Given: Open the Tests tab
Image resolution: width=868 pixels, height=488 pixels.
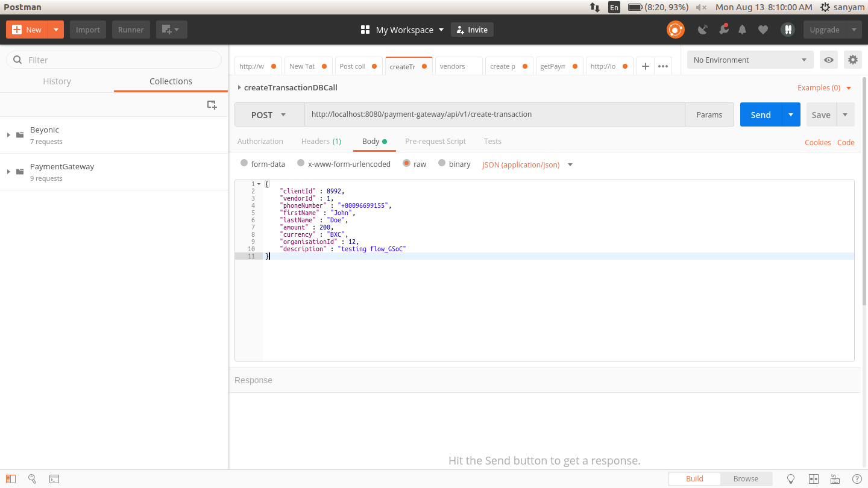Looking at the screenshot, I should 492,141.
